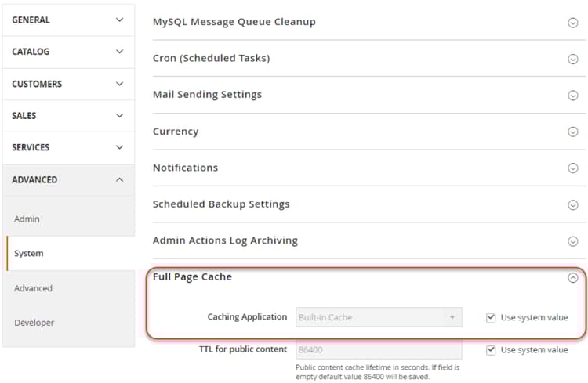Open Caching Application Built-in Cache dropdown
The image size is (588, 383).
pos(379,317)
